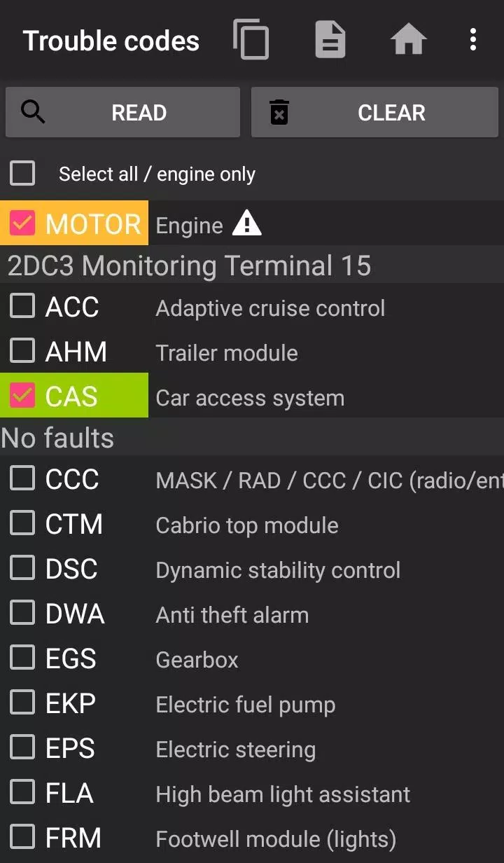The height and width of the screenshot is (863, 504).
Task: Click the warning triangle beside Engine
Action: pos(246,224)
